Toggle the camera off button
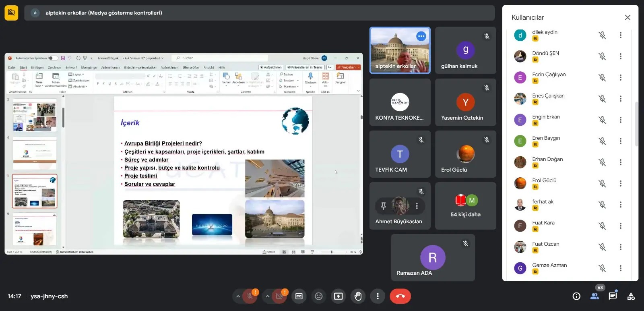Image resolution: width=644 pixels, height=311 pixels. pyautogui.click(x=279, y=296)
